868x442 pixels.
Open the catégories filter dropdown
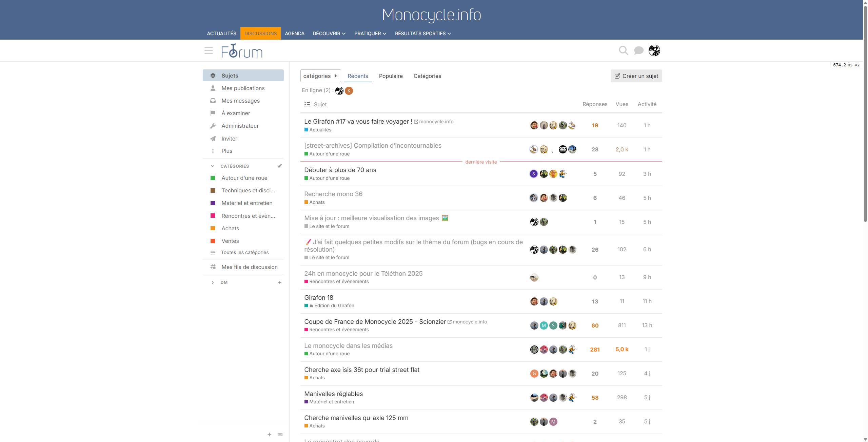(x=320, y=76)
